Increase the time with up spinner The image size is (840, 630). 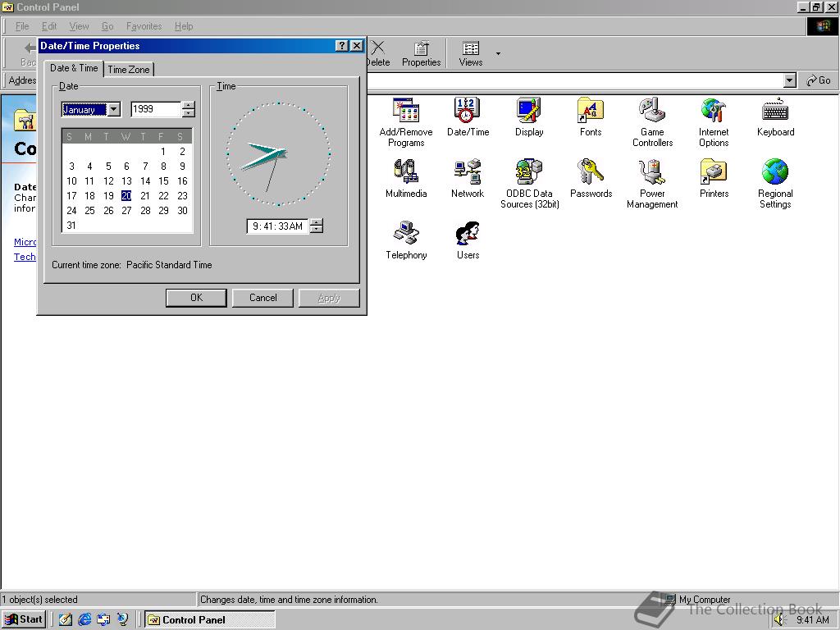(317, 222)
